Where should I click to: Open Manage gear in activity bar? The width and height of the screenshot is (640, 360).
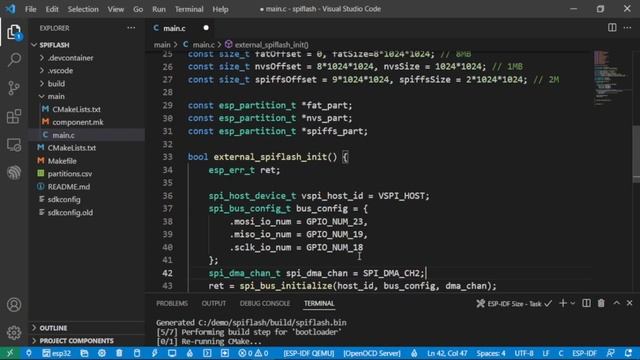pos(14,333)
